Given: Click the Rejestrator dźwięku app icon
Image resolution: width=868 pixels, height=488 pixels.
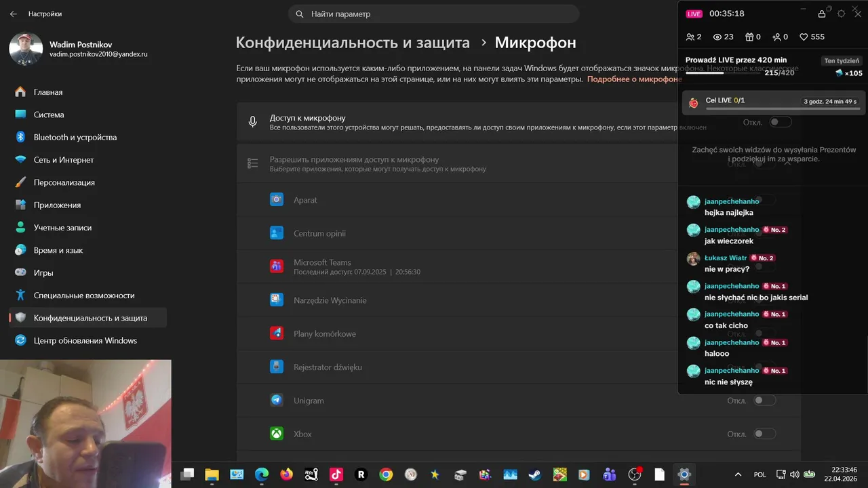Looking at the screenshot, I should [277, 367].
